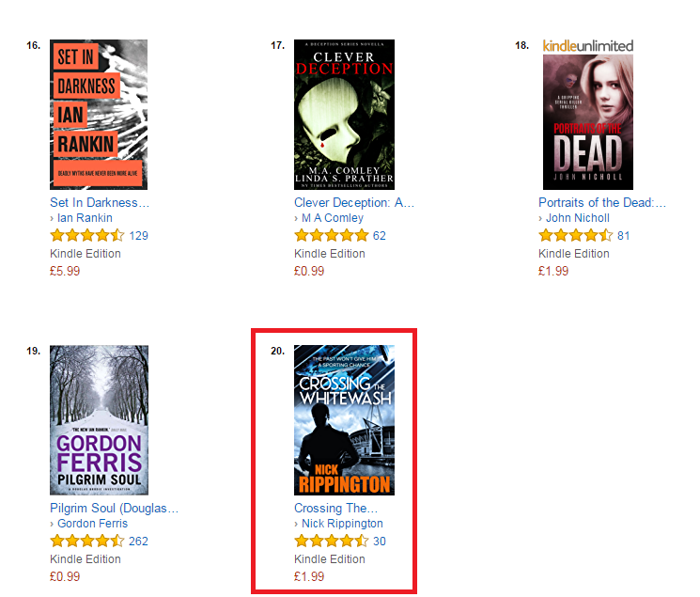Open the Crossing The Whitewash cover
Image resolution: width=700 pixels, height=597 pixels.
pyautogui.click(x=344, y=420)
